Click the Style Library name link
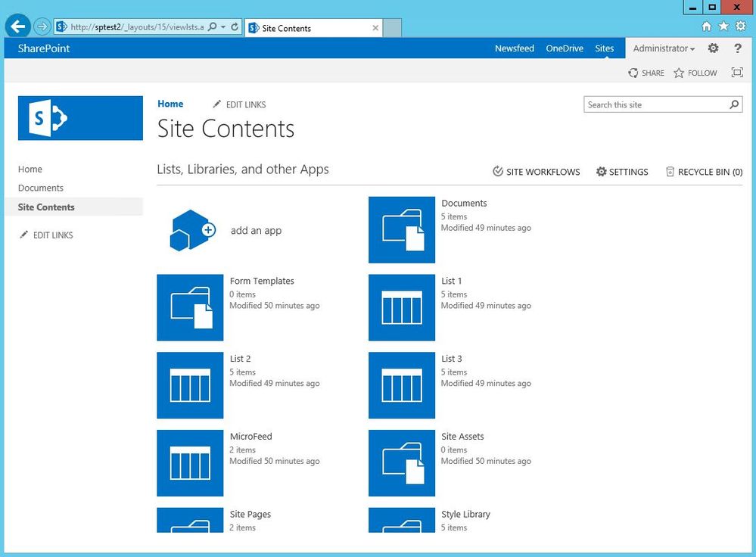This screenshot has width=756, height=557. [x=465, y=514]
